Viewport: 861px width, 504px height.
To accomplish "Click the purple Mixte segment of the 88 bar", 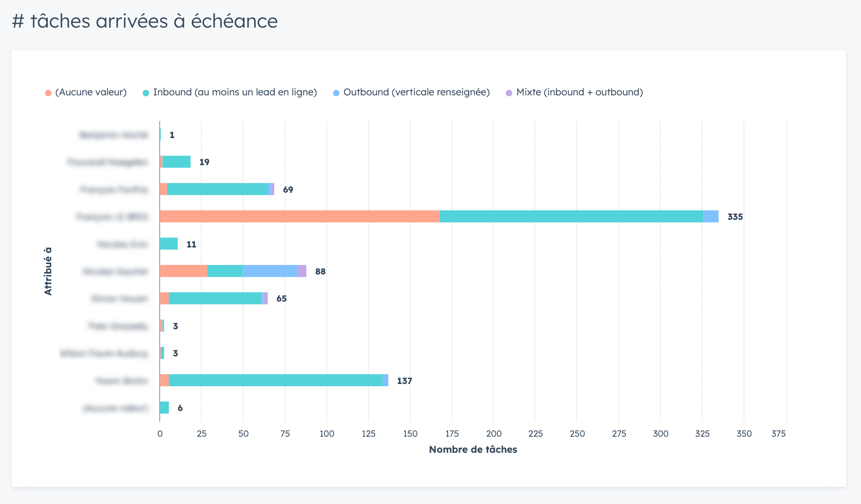I will pos(302,271).
